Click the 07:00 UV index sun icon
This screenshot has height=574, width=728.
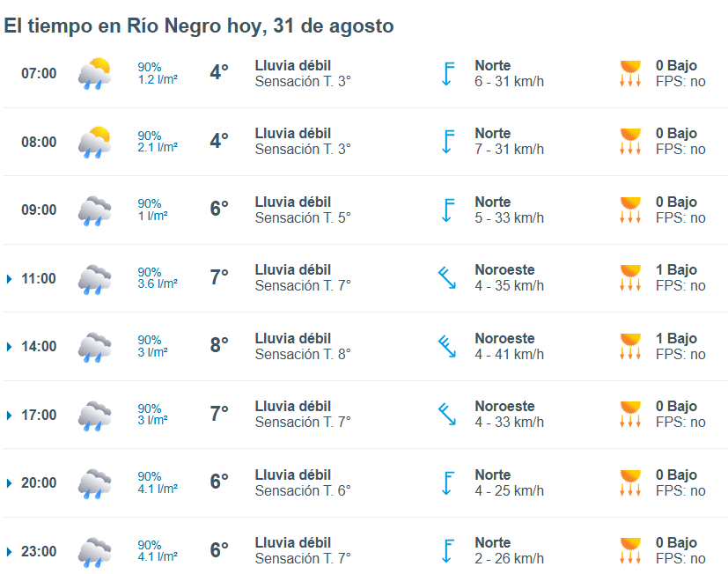coord(630,73)
